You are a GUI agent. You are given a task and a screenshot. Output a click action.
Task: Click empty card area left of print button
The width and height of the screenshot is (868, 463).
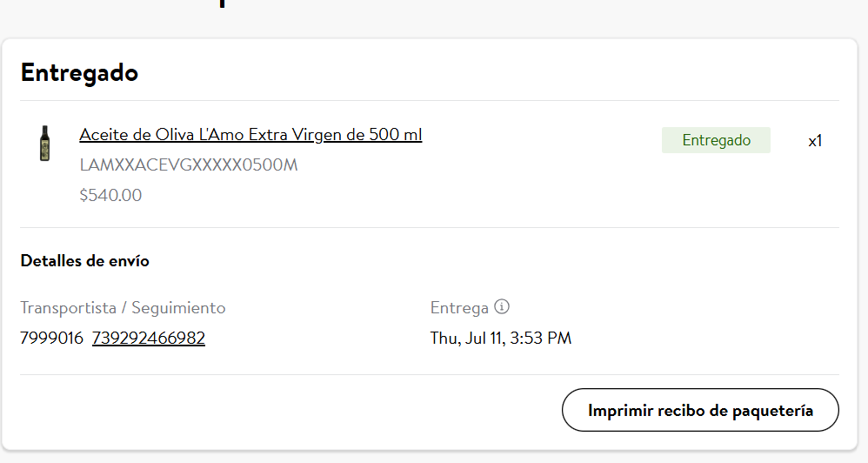click(x=287, y=411)
